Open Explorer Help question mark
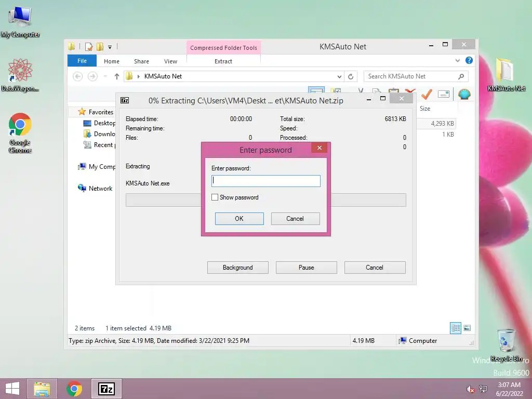532x399 pixels. (469, 60)
